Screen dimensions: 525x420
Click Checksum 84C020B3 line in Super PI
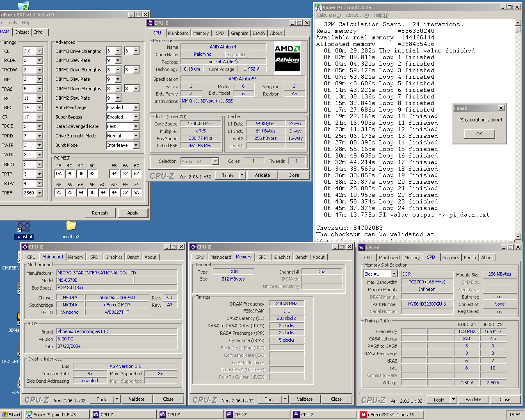(x=349, y=228)
